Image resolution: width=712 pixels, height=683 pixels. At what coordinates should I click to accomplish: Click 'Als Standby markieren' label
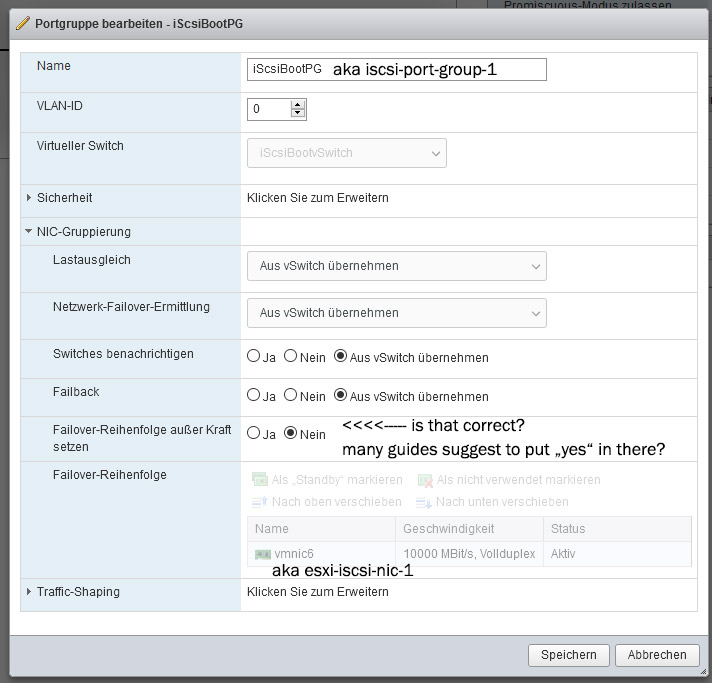tap(337, 480)
